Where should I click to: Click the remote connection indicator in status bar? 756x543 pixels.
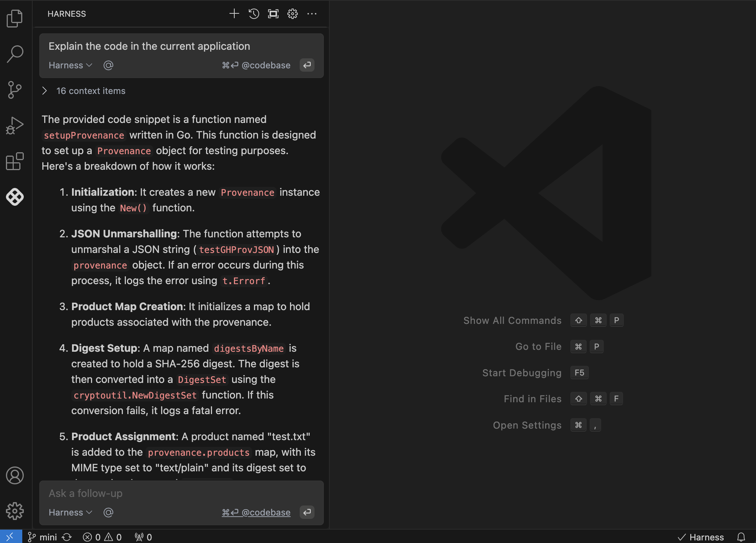[x=10, y=537]
